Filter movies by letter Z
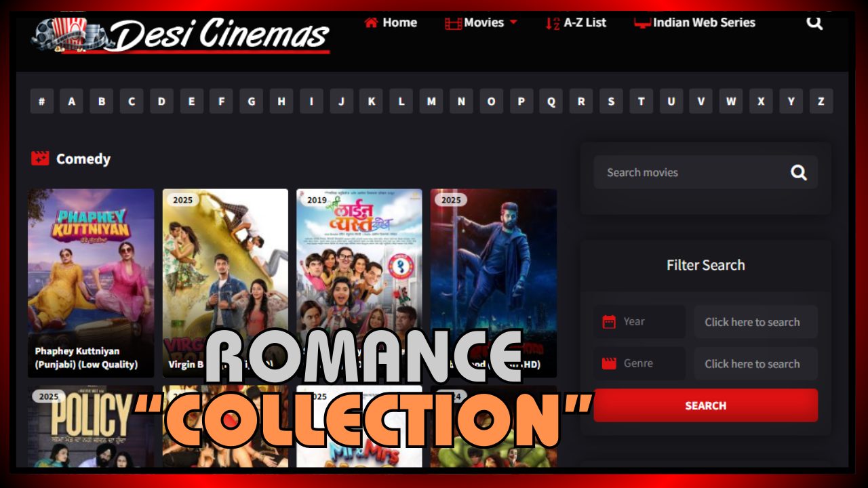 [821, 102]
